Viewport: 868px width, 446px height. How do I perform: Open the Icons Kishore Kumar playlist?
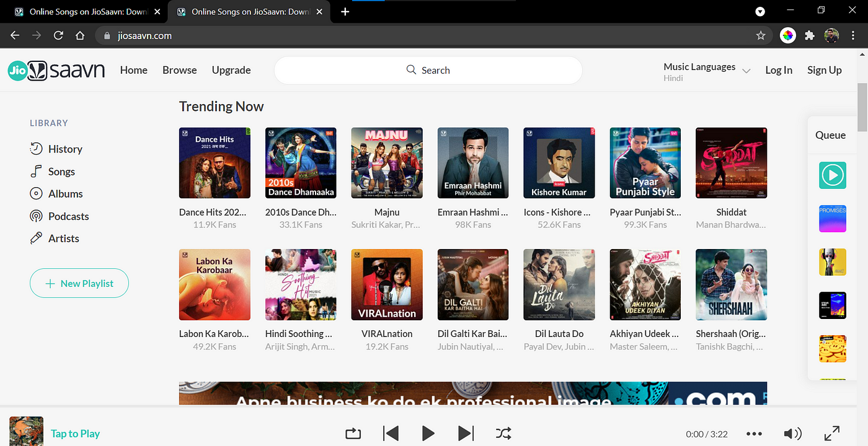coord(559,163)
